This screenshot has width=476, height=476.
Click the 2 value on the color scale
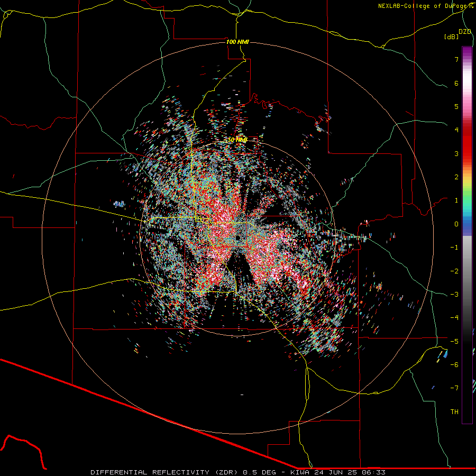point(456,177)
